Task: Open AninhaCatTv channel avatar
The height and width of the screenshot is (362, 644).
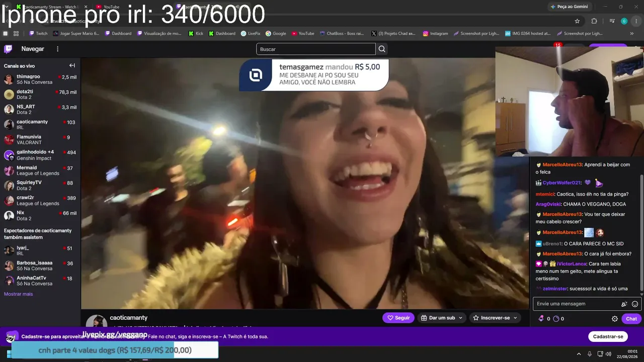Action: [9, 281]
